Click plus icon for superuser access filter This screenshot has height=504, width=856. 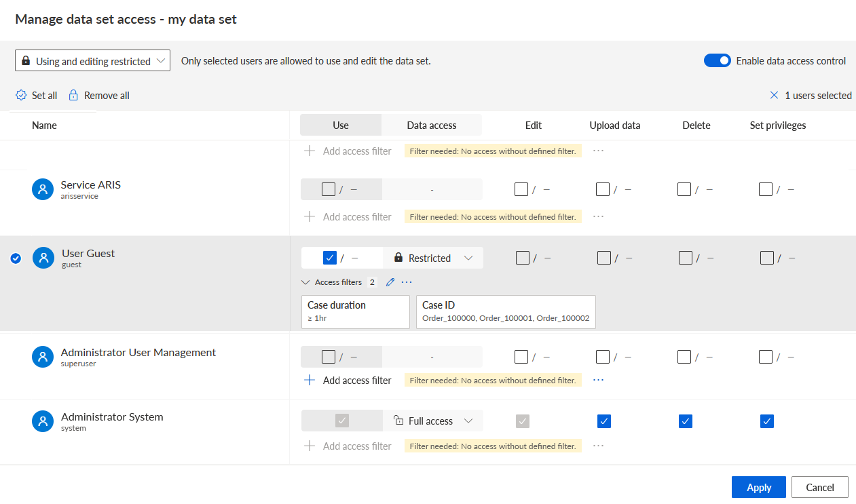click(310, 380)
